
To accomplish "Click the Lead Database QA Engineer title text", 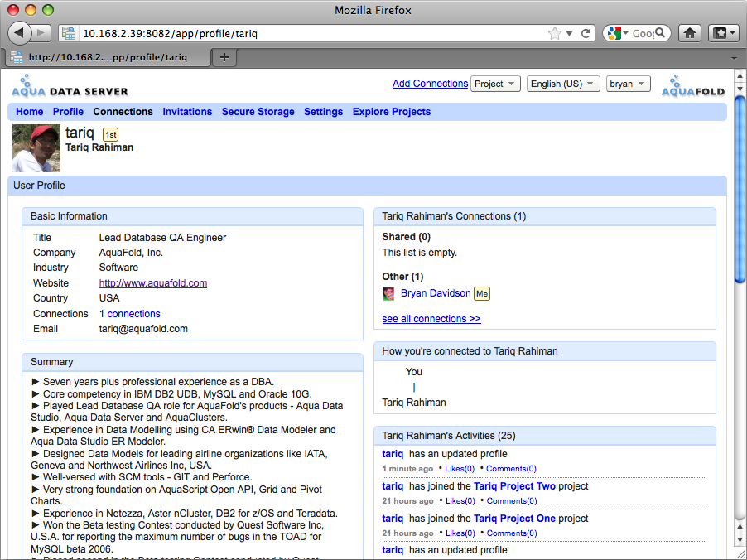I will click(162, 238).
